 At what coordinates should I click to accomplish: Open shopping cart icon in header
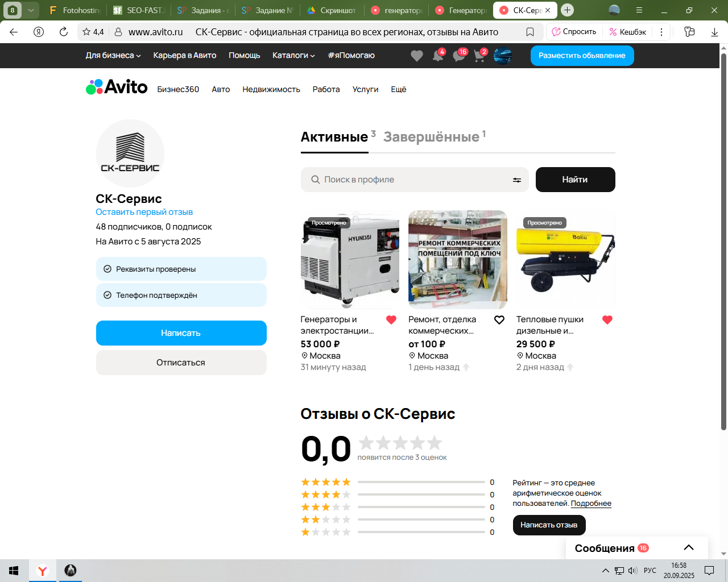(x=480, y=56)
